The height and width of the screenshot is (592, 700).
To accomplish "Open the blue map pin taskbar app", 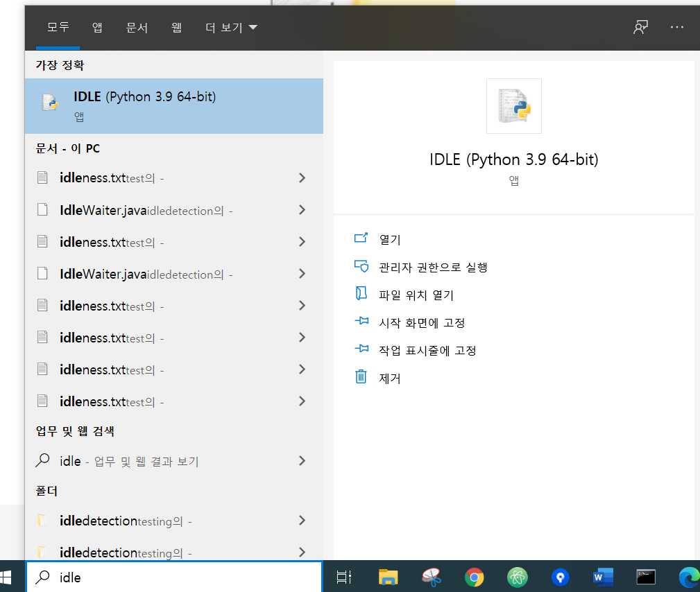I will tap(561, 577).
